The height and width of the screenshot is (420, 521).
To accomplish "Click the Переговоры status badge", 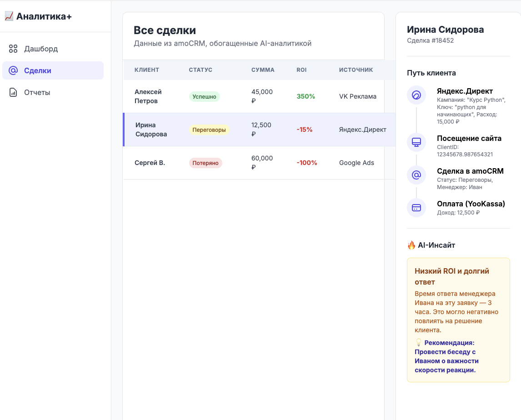I will [209, 130].
